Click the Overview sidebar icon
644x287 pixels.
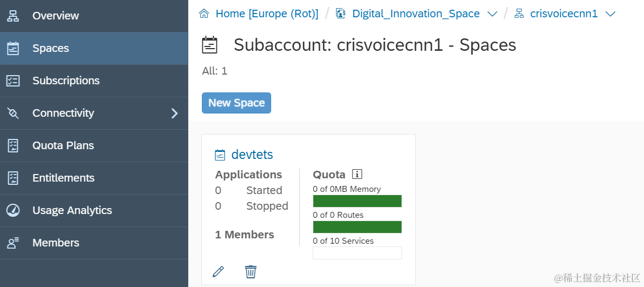(13, 16)
